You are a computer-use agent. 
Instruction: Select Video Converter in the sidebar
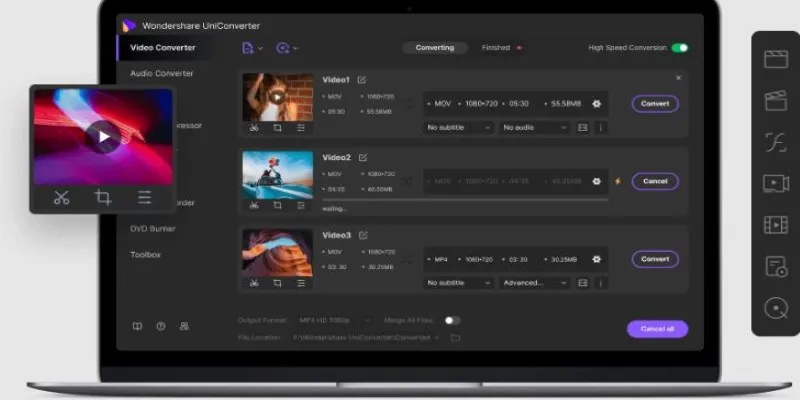(x=163, y=47)
